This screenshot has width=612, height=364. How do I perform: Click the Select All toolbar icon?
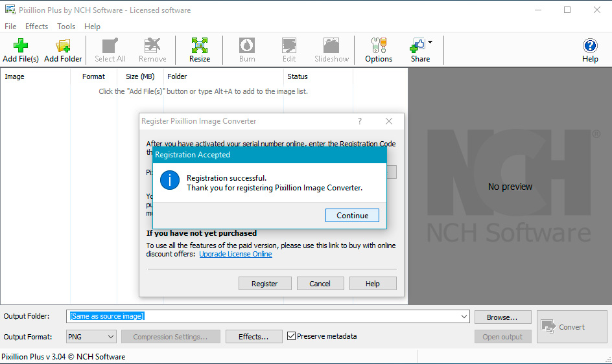110,50
